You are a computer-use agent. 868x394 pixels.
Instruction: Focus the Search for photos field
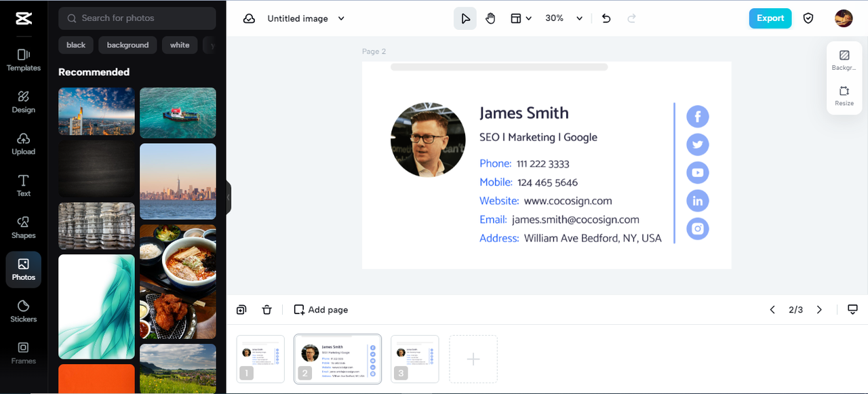point(137,18)
